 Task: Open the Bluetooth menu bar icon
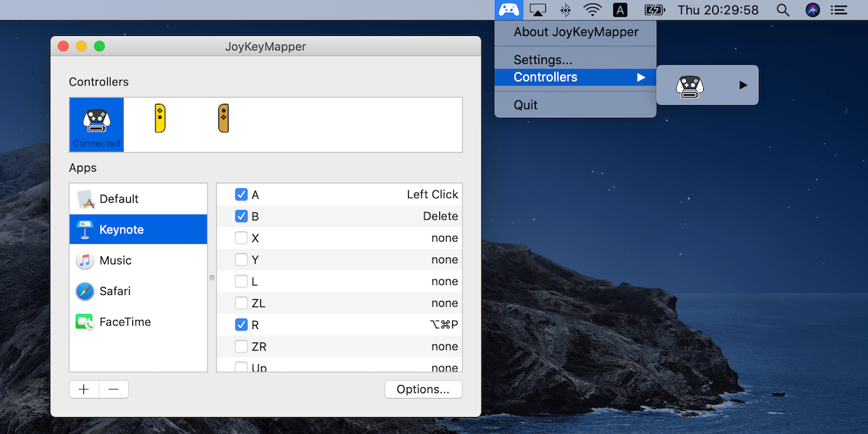[x=565, y=9]
